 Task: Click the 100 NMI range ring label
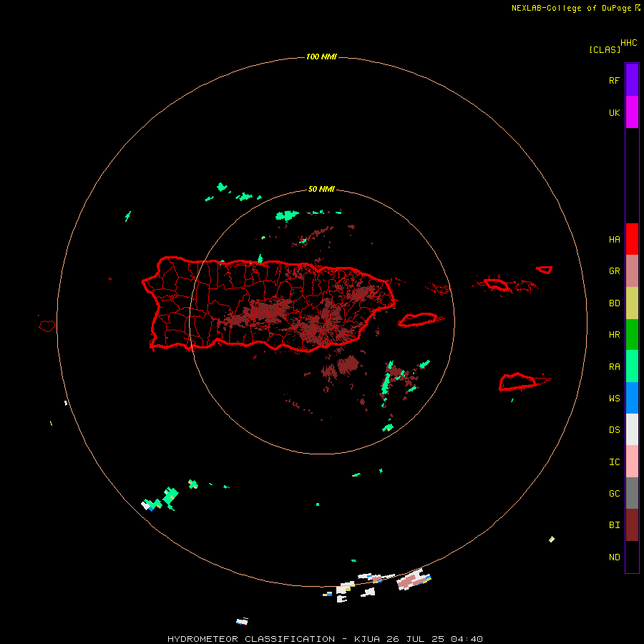321,57
